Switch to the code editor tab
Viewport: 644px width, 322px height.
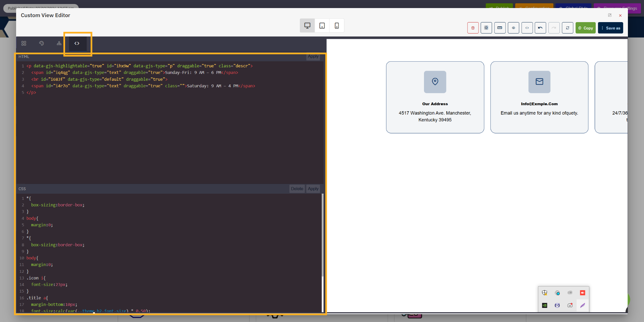coord(77,43)
